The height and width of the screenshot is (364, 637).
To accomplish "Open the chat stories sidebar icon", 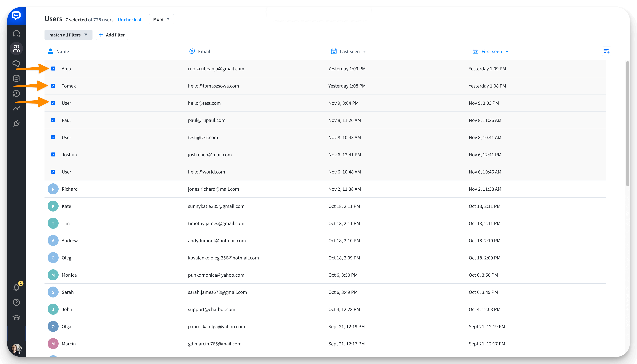I will point(16,33).
